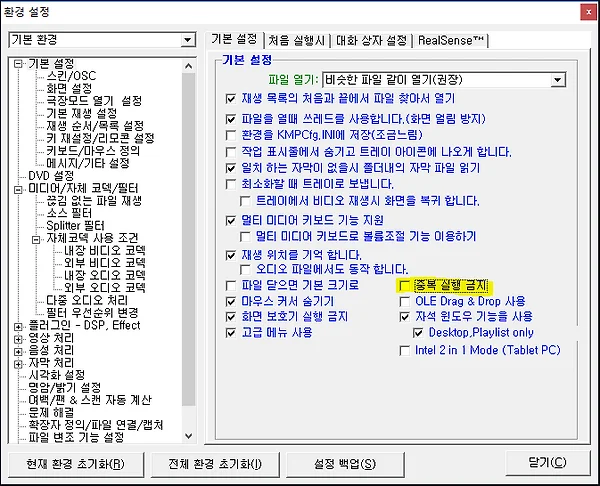Uncheck 마우스 커서 숨기기 option
The image size is (600, 486).
[232, 300]
